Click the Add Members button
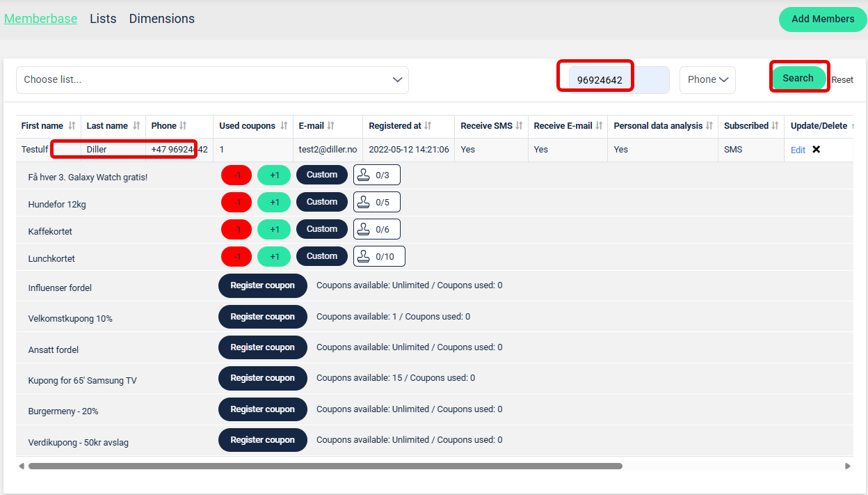 pyautogui.click(x=822, y=19)
